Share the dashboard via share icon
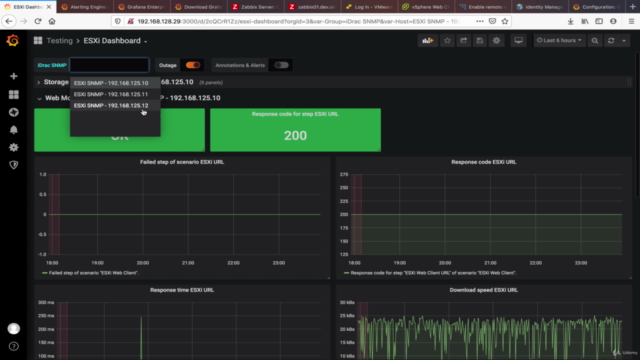The width and height of the screenshot is (640, 360). click(x=464, y=40)
